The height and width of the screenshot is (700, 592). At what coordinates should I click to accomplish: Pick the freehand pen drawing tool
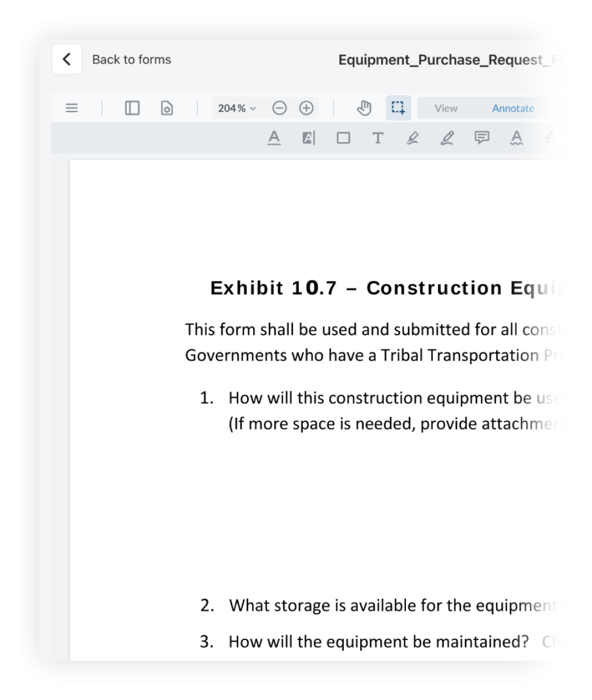[x=447, y=138]
